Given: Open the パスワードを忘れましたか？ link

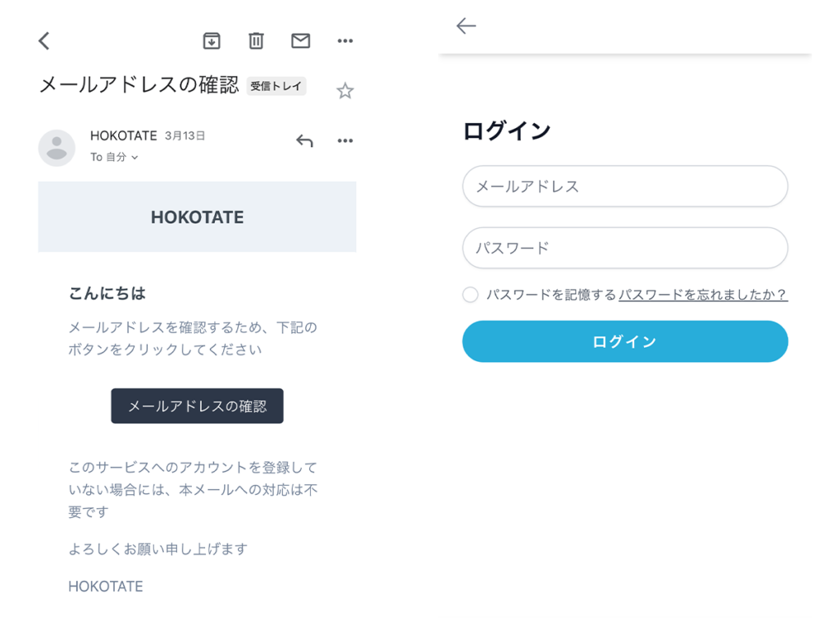Looking at the screenshot, I should [703, 295].
